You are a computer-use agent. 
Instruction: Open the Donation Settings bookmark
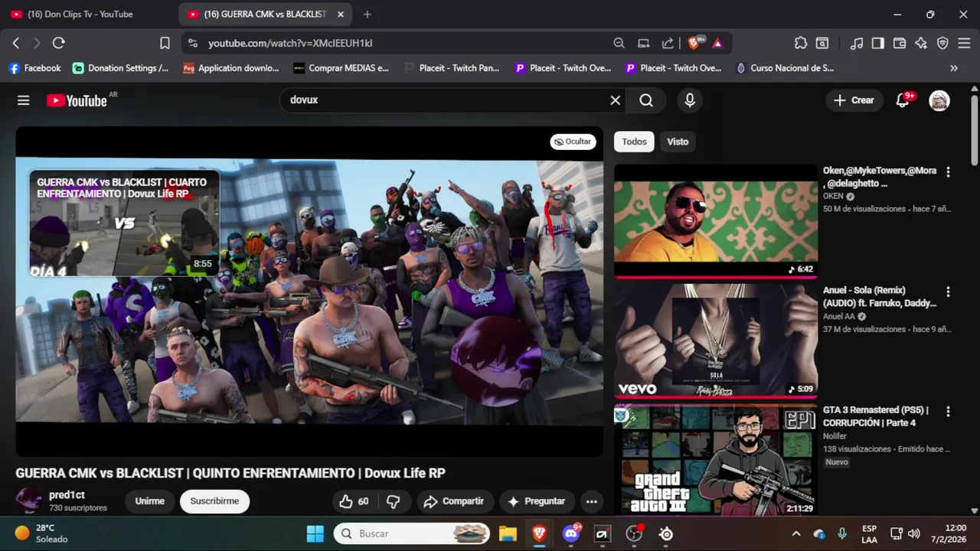[x=121, y=68]
